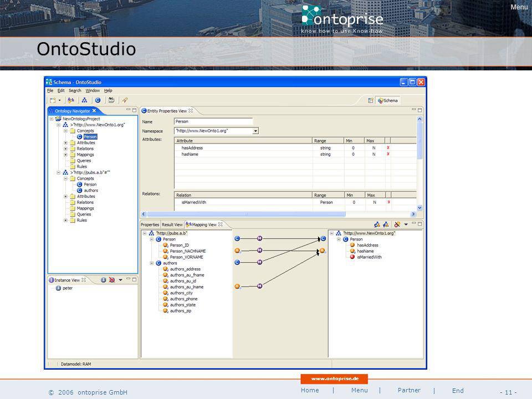Open the new wizard dropdown arrow

coord(60,100)
